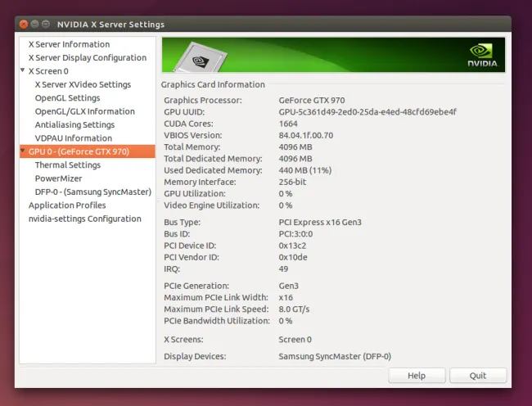Click the NVIDIA logo in the banner
532x406 pixels.
click(x=480, y=55)
